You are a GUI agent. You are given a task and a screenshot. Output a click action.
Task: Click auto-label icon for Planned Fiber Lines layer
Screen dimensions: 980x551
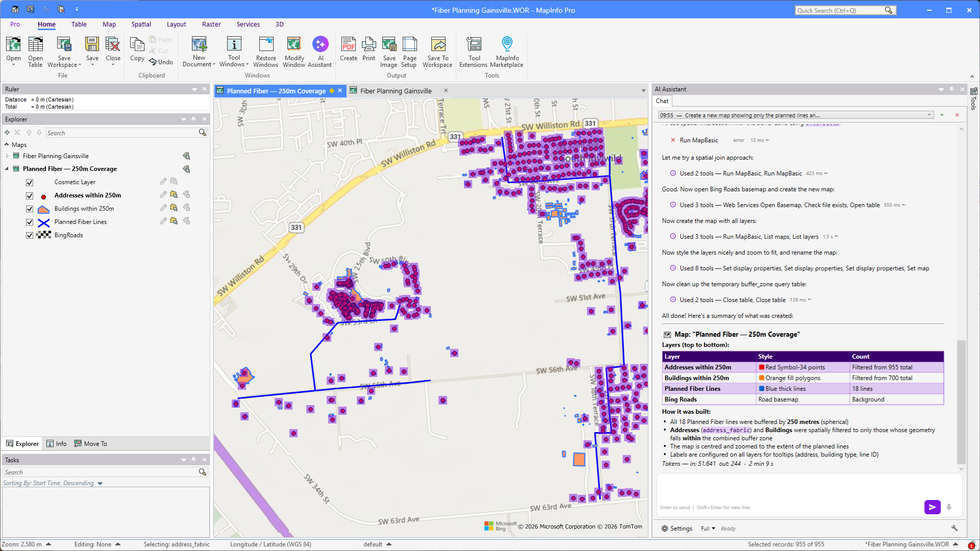click(x=187, y=221)
